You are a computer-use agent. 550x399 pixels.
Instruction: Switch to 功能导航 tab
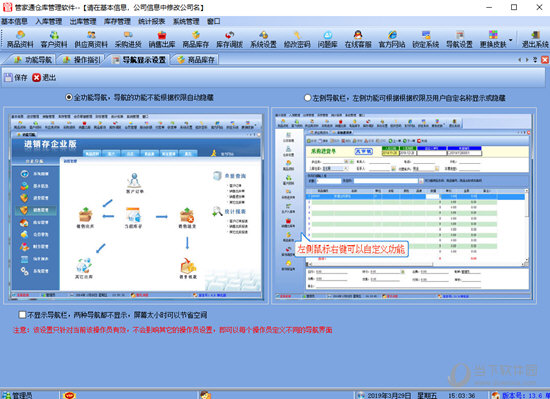(33, 60)
